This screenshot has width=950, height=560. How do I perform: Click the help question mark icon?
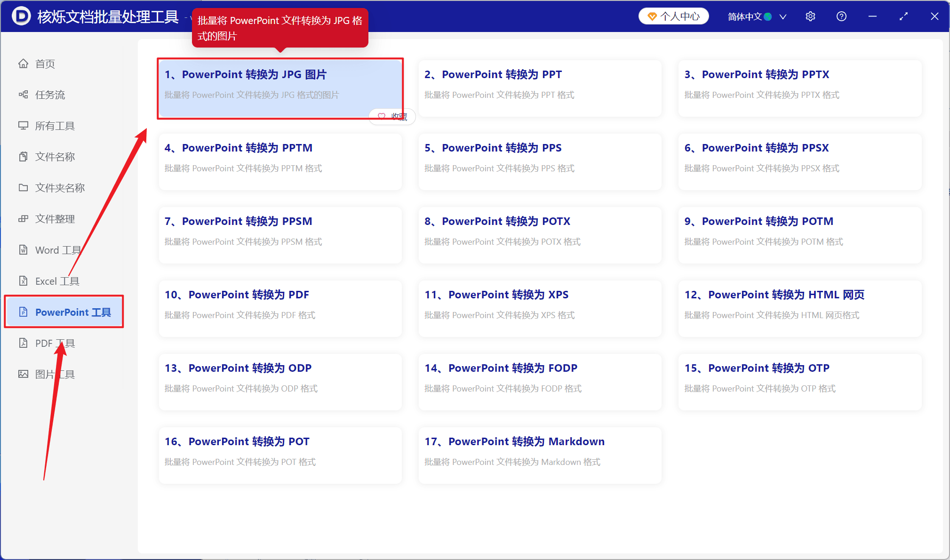[841, 16]
